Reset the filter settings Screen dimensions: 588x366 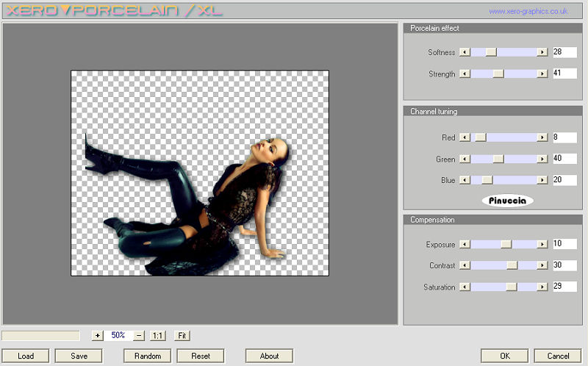pyautogui.click(x=201, y=356)
